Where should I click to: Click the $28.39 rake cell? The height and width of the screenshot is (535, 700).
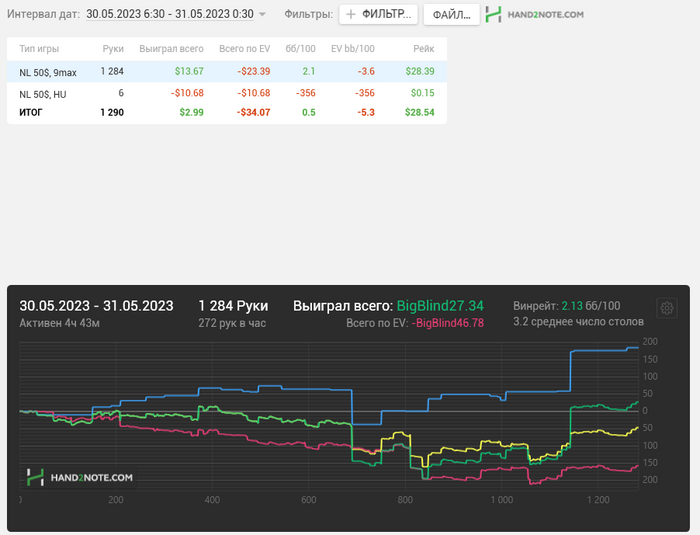click(420, 71)
